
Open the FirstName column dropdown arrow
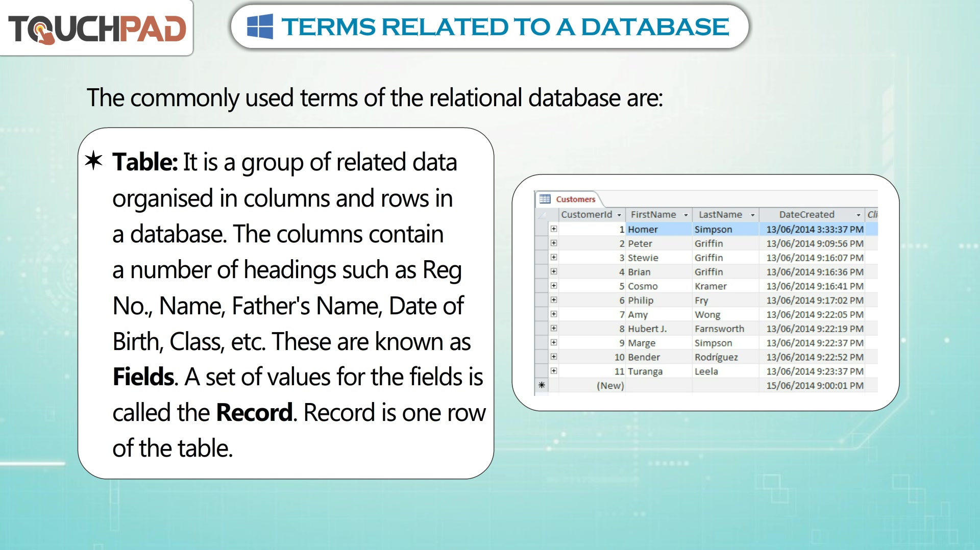(x=686, y=215)
